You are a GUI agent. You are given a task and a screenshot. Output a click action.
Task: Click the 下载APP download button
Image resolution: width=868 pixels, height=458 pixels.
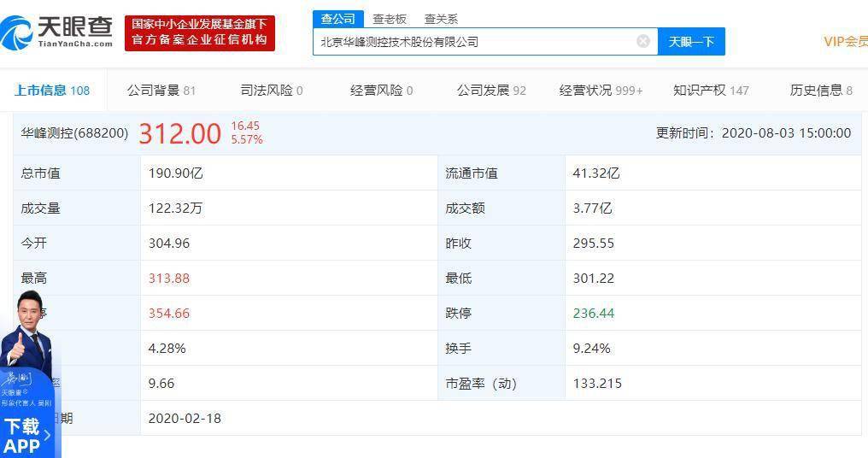pos(26,436)
